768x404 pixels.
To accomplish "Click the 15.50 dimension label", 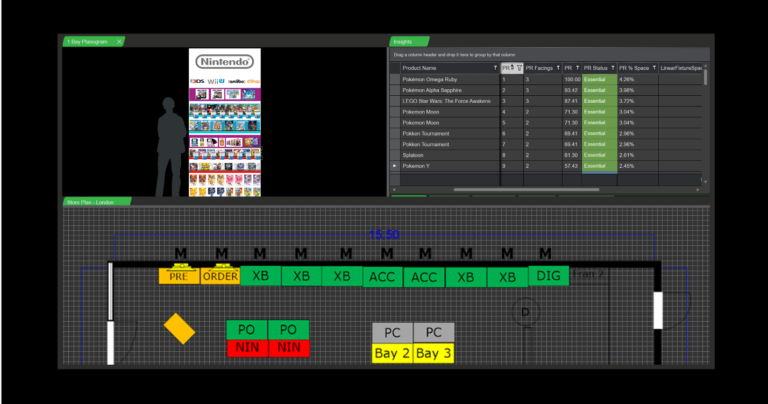I will point(384,235).
